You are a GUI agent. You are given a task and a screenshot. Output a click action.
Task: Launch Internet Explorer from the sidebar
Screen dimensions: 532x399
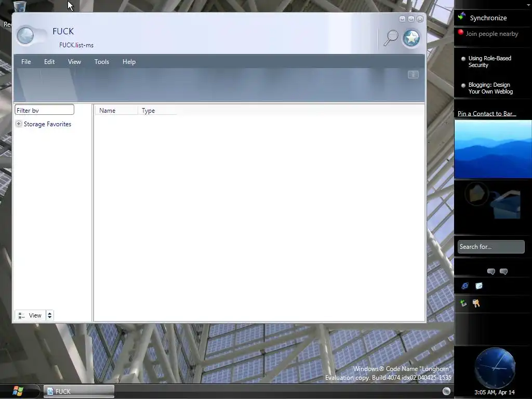[x=465, y=286]
